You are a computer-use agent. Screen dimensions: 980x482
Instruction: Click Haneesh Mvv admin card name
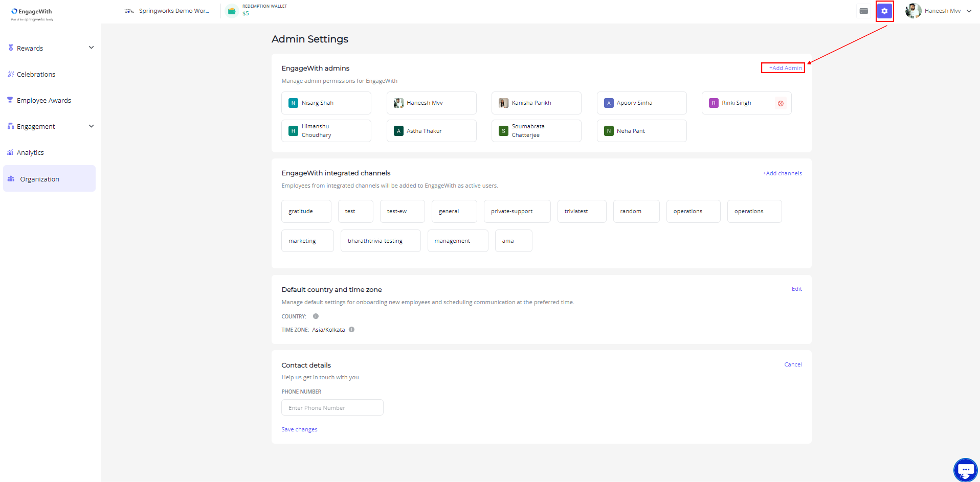pyautogui.click(x=425, y=103)
